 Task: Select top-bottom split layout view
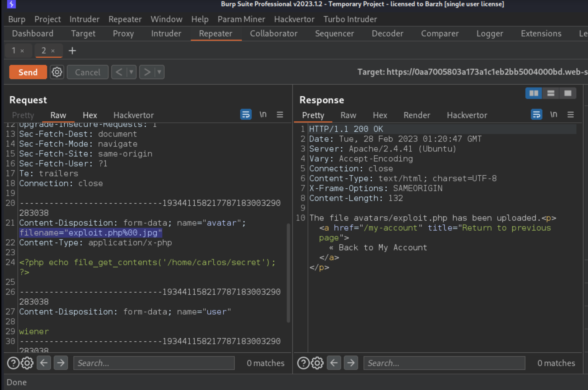[x=551, y=93]
